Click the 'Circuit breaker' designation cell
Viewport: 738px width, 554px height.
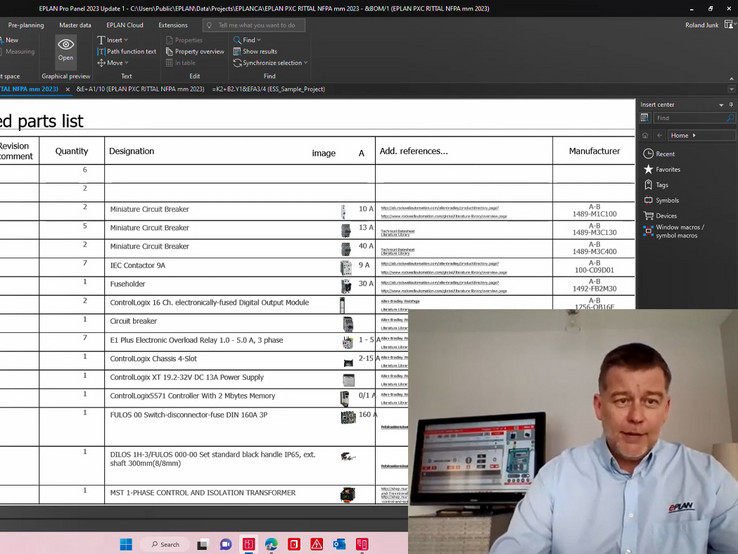click(x=240, y=323)
